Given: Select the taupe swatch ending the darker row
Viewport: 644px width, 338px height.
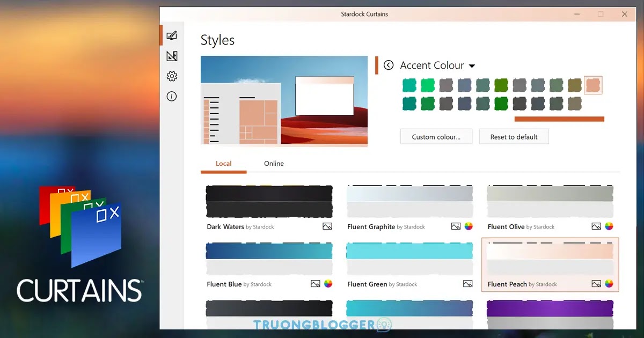Looking at the screenshot, I should [575, 103].
